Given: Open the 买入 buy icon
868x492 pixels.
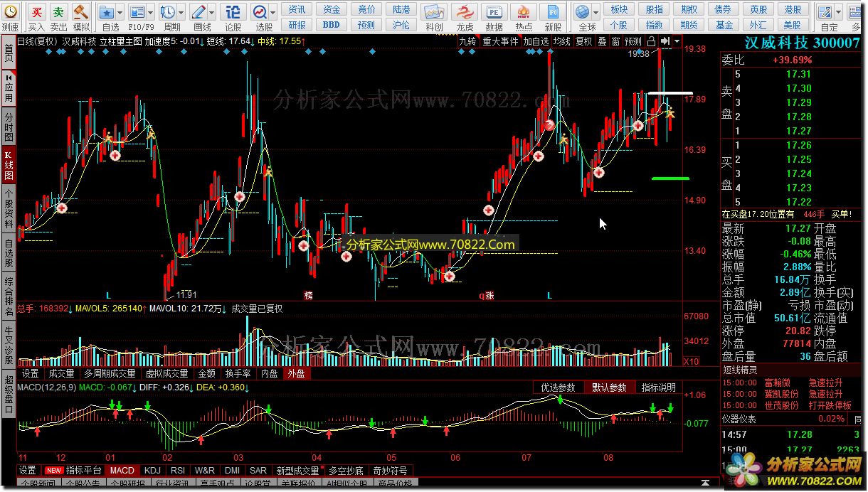Looking at the screenshot, I should click(36, 12).
